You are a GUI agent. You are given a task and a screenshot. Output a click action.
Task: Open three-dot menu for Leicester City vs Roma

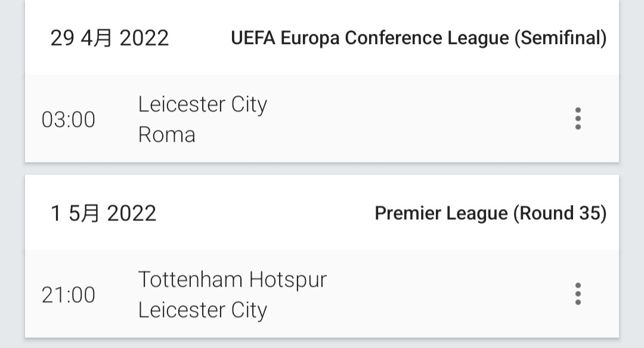(x=578, y=119)
